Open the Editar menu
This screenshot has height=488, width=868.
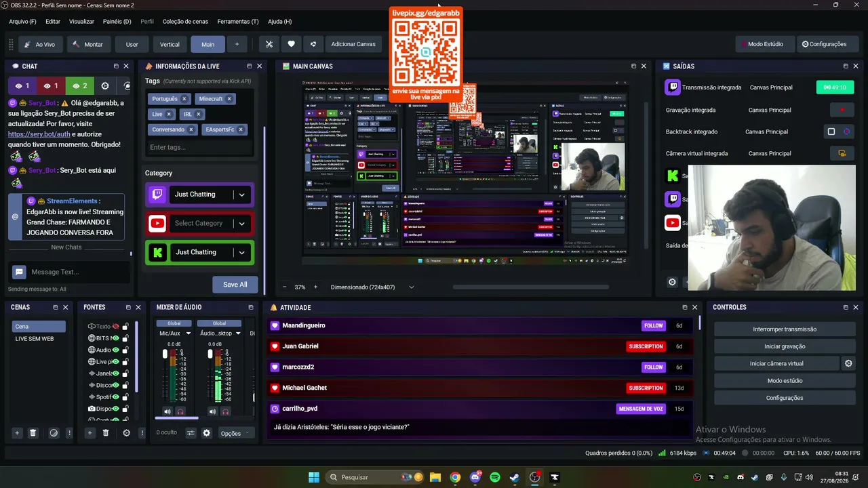coord(53,22)
